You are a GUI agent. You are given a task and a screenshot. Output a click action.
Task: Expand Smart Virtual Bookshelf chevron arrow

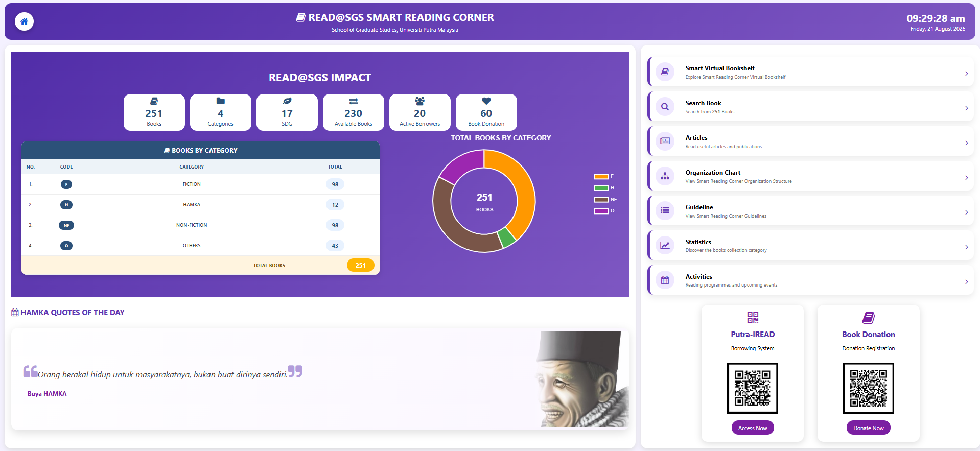click(966, 74)
